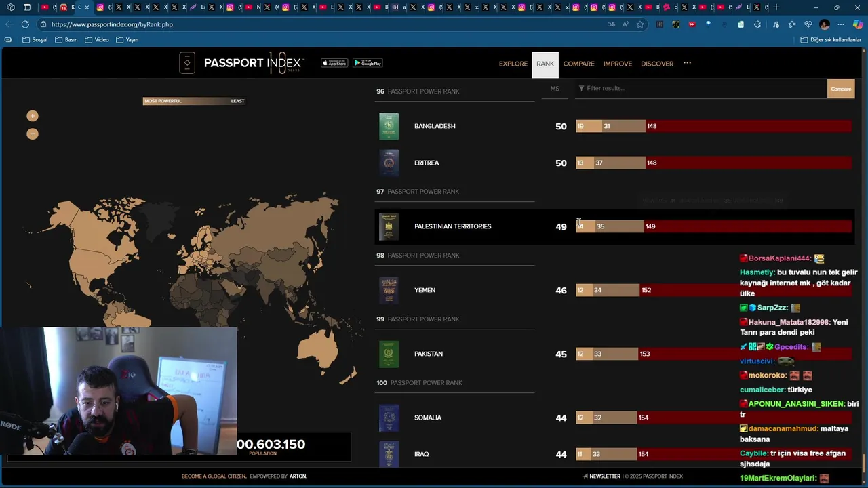Click the Yemen passport cover thumbnail
Screen dimensions: 868x488
(x=389, y=290)
